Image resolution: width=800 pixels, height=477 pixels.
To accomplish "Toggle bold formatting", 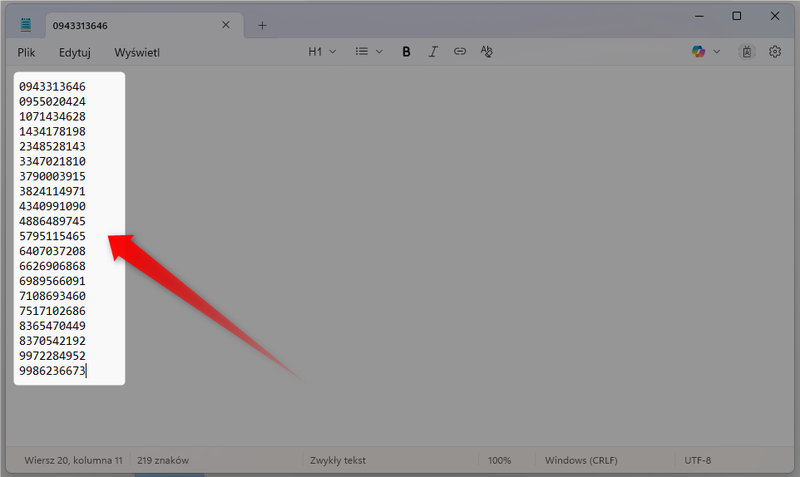I will [x=406, y=52].
